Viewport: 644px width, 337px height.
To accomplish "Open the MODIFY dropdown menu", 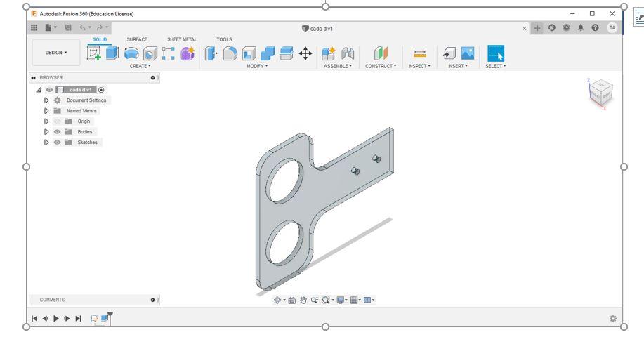I will (x=257, y=66).
